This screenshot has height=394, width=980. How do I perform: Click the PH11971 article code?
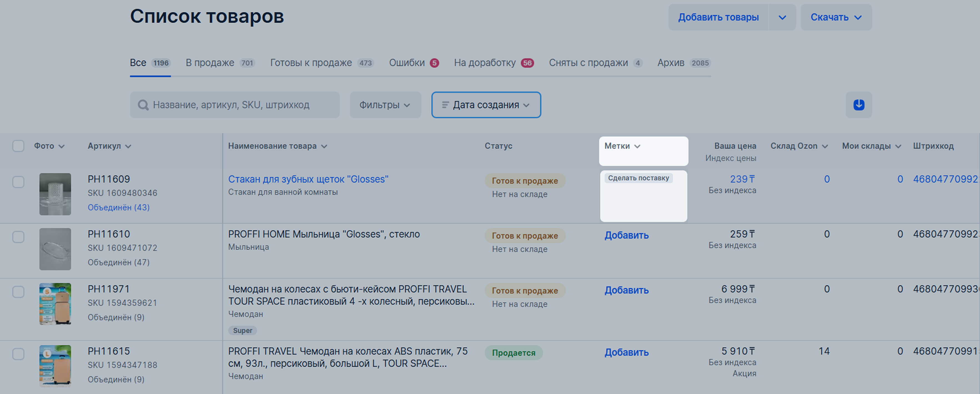tap(109, 289)
